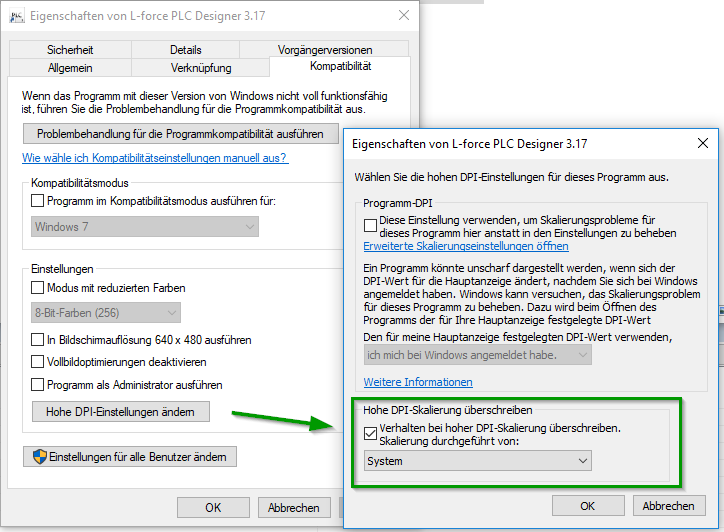The image size is (724, 532).
Task: Close the main properties window
Action: (x=402, y=16)
